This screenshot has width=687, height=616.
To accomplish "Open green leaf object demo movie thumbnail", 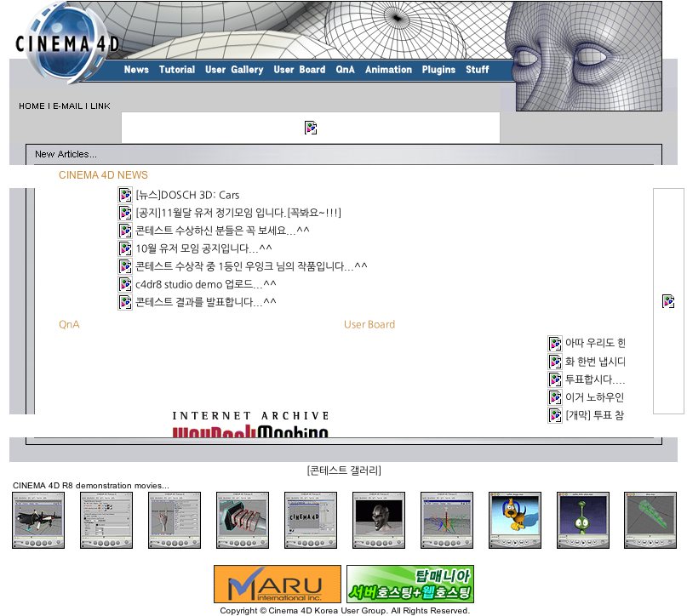I will click(650, 520).
